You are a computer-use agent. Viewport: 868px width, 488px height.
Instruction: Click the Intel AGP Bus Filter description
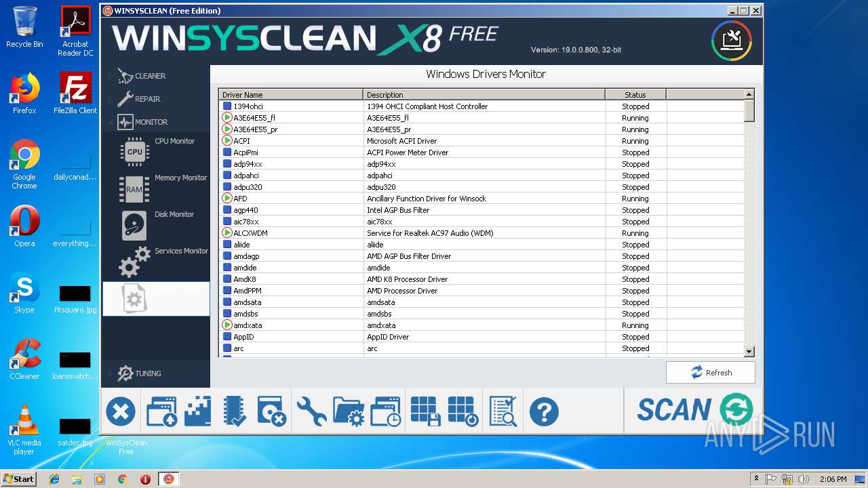[398, 210]
